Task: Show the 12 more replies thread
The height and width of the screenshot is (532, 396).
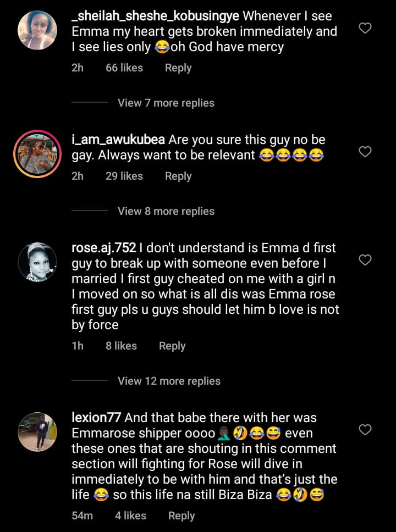Action: [169, 381]
